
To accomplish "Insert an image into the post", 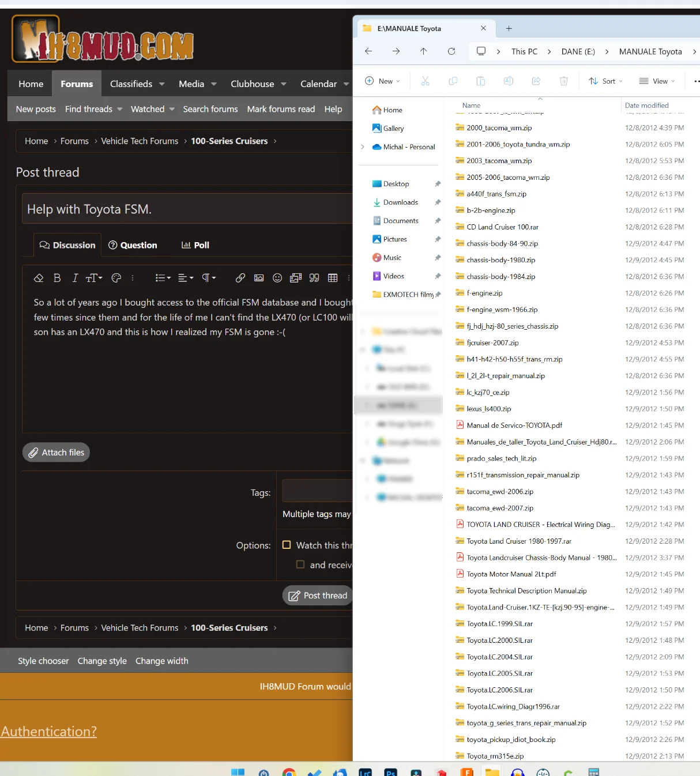I will 259,278.
